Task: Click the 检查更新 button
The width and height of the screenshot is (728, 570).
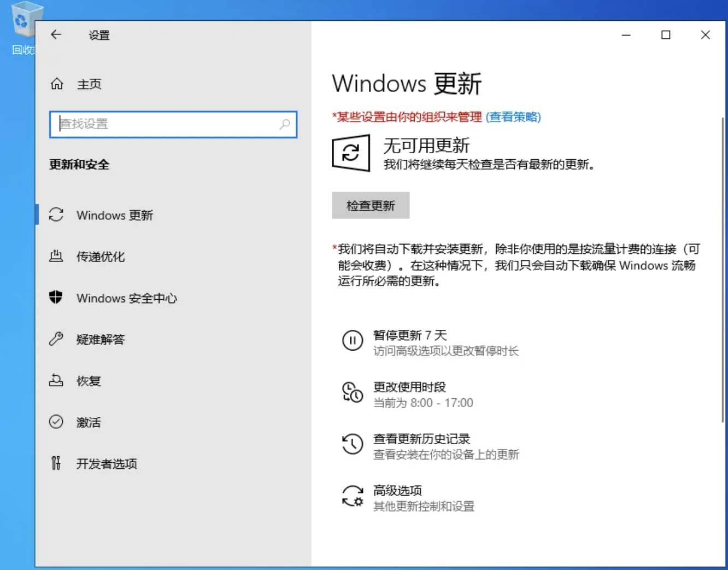Action: pos(371,206)
